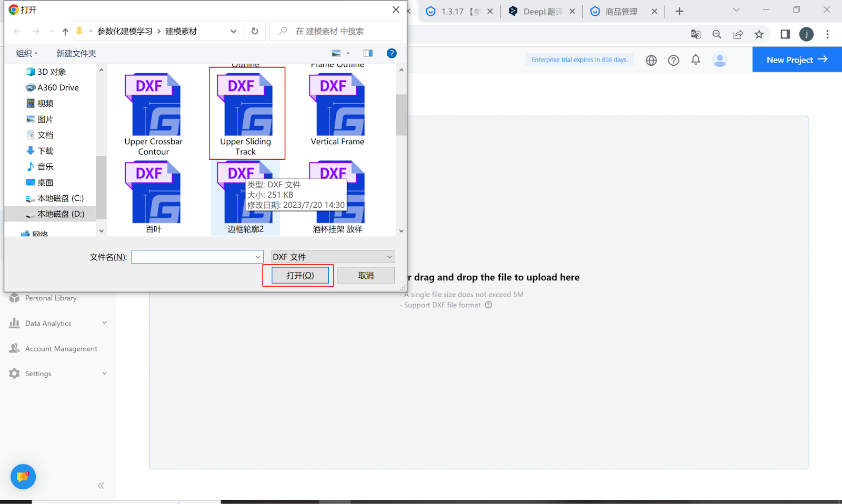Focus the 文件名 filename input field
842x504 pixels.
tap(193, 257)
